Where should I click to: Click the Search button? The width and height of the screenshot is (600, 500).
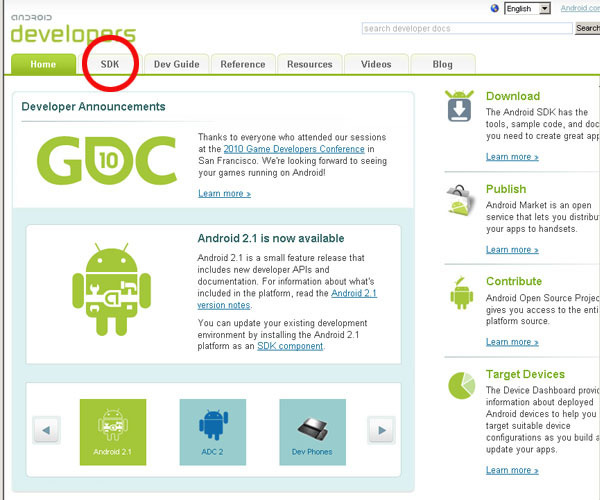point(588,28)
